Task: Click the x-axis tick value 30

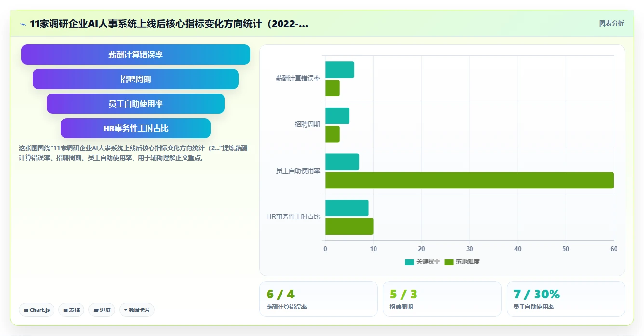Action: [470, 249]
